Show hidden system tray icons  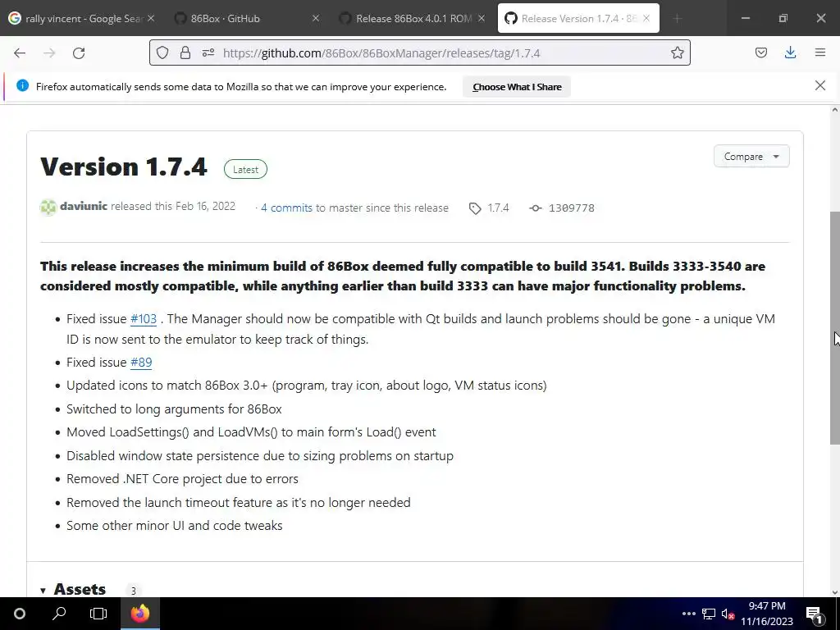tap(688, 614)
